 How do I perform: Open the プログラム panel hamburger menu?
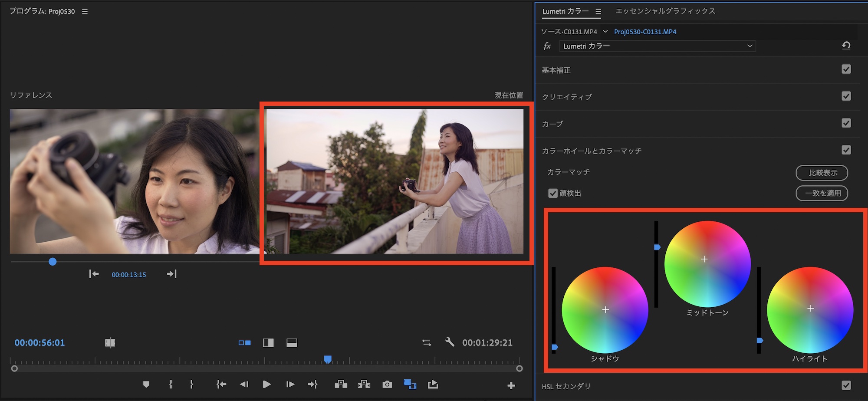point(85,11)
